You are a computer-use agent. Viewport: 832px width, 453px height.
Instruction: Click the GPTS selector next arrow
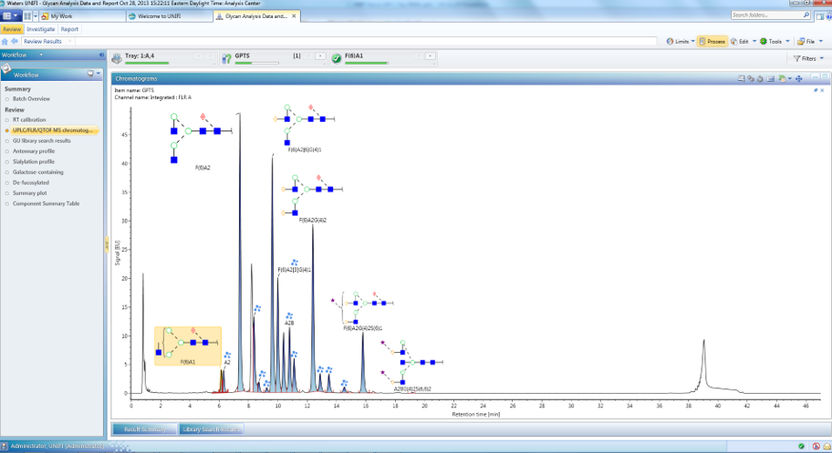(320, 56)
